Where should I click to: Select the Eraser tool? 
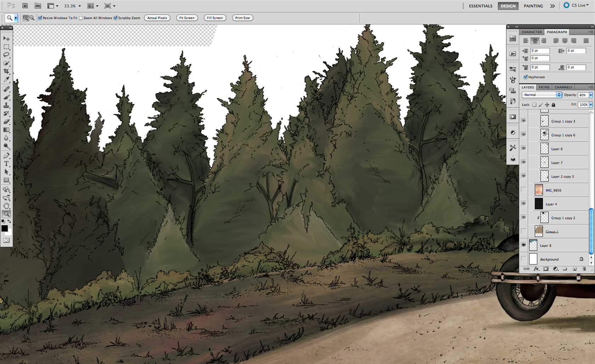6,121
